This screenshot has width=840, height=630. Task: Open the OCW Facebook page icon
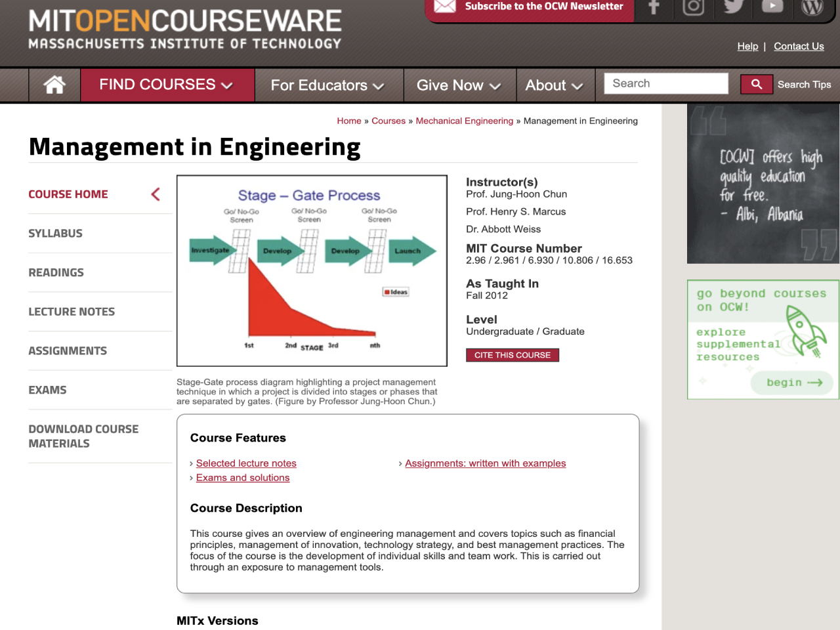654,7
